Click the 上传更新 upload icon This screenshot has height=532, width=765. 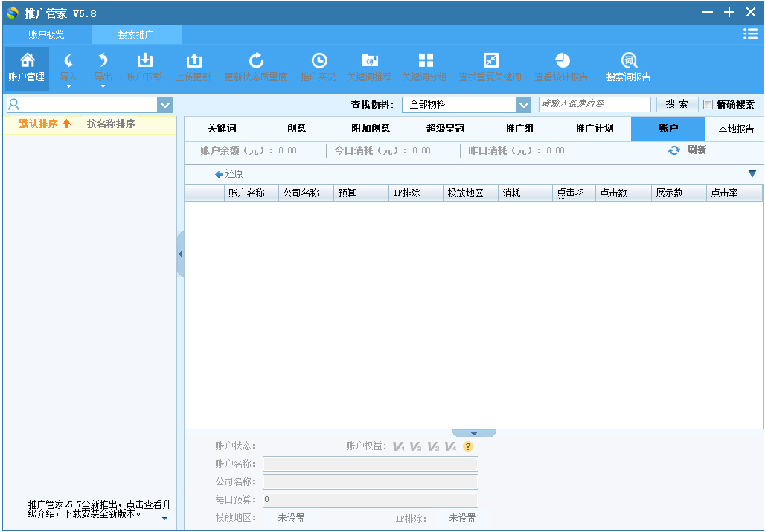pos(193,61)
